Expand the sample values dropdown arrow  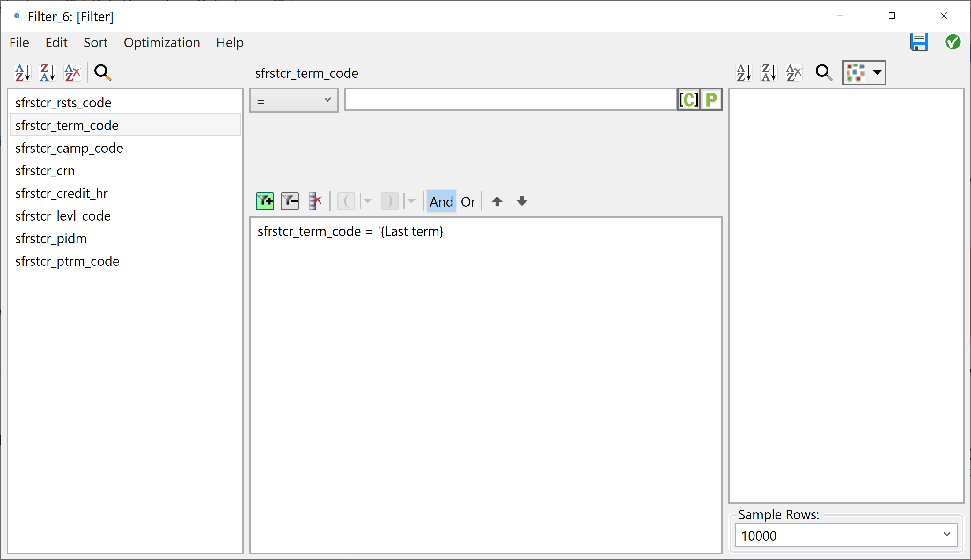point(877,72)
